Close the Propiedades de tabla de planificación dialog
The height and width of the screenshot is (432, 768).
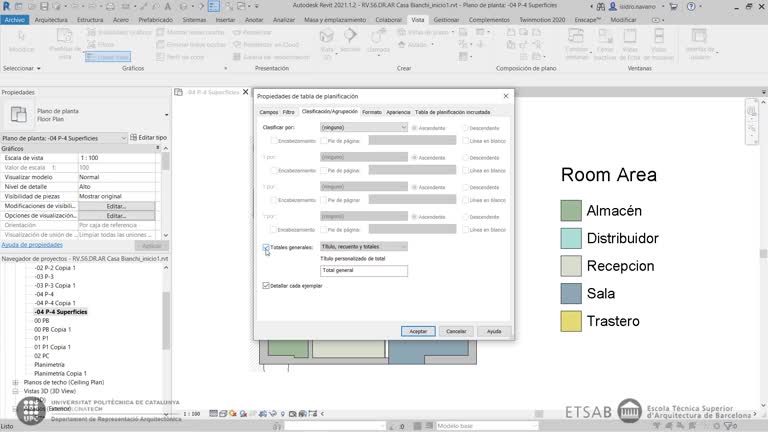(x=506, y=96)
